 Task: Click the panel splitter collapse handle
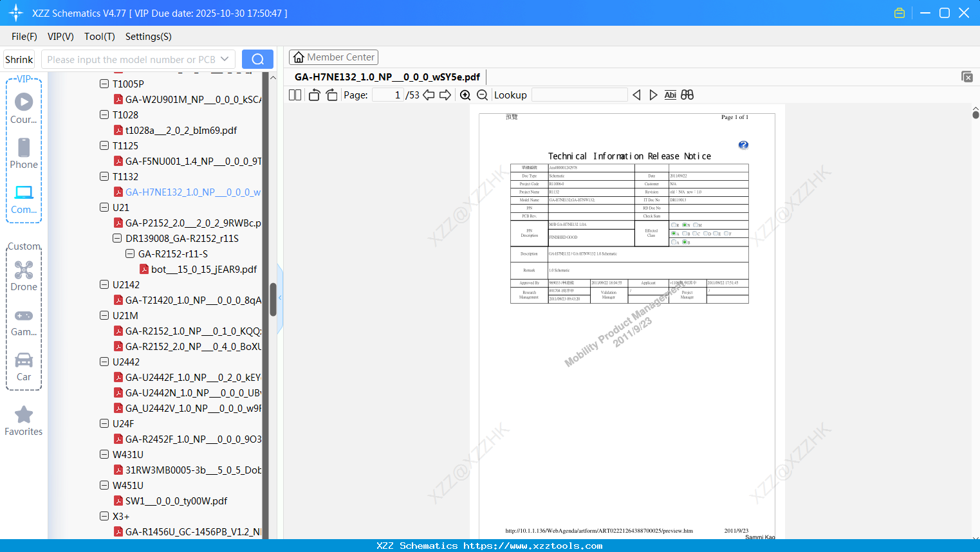click(280, 298)
